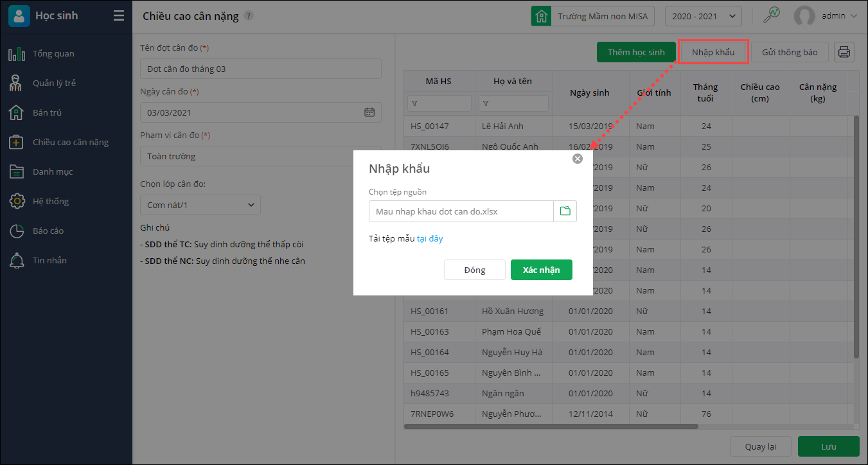Open the calendar icon in Ngày cân đo
The image size is (868, 465).
tap(369, 112)
